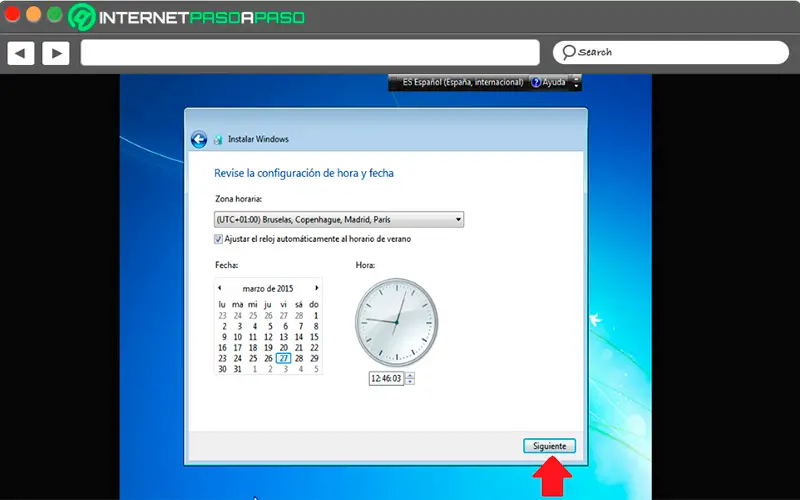The height and width of the screenshot is (500, 800).
Task: Click the red macOS close button
Action: (12, 14)
